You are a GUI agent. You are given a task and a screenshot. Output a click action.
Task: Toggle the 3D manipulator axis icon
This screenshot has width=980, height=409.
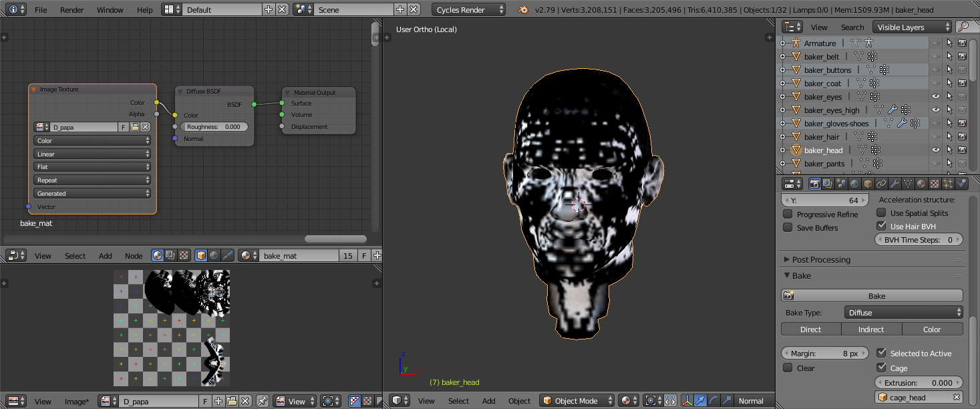[x=687, y=401]
